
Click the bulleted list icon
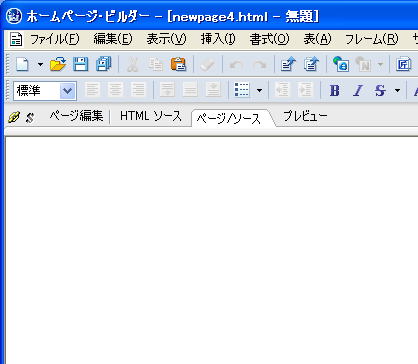(x=242, y=90)
